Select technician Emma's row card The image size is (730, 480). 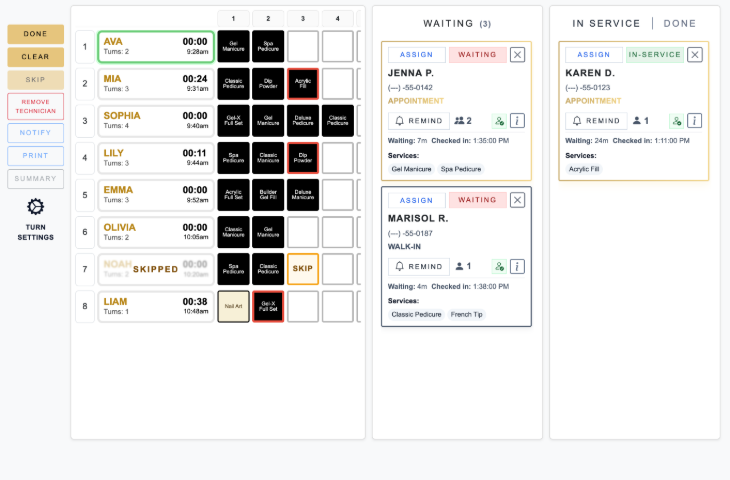click(156, 195)
